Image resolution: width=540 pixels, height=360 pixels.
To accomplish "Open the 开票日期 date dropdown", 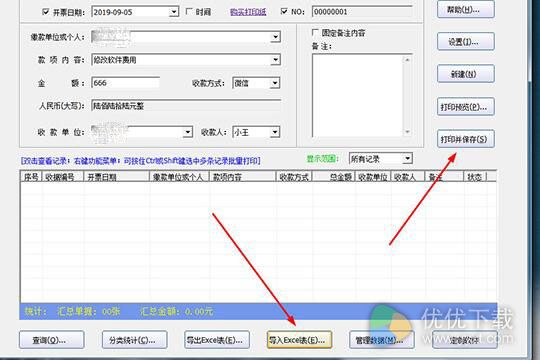I will [174, 12].
